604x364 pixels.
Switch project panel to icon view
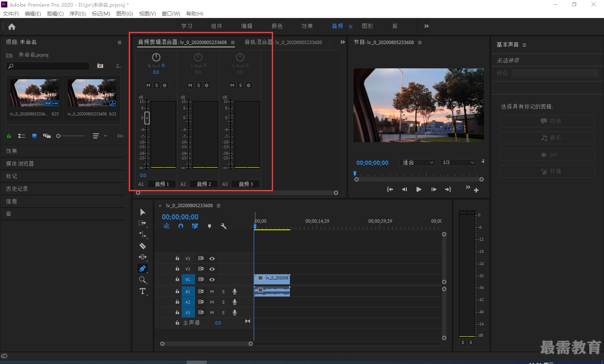tap(34, 136)
